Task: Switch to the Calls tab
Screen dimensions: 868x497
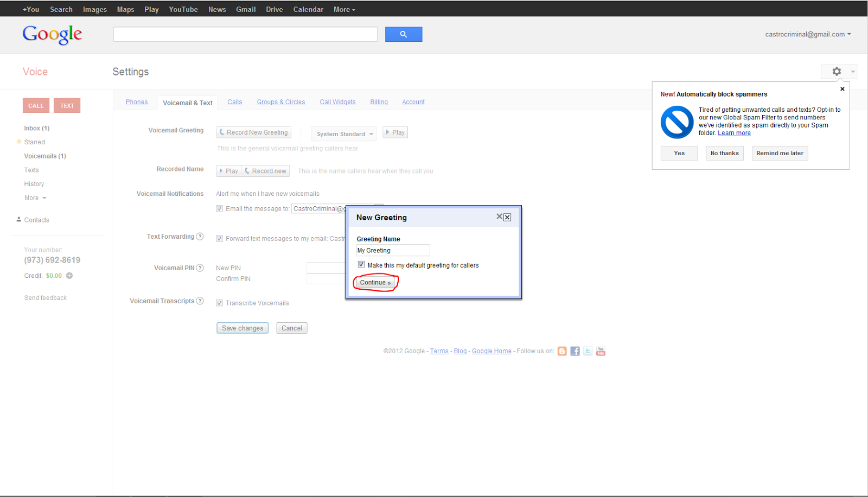Action: click(x=235, y=102)
